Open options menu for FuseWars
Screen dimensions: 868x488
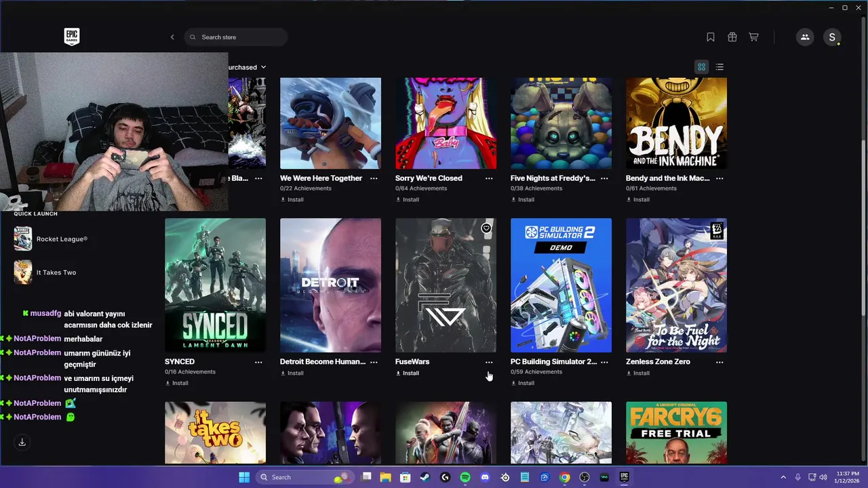[489, 362]
